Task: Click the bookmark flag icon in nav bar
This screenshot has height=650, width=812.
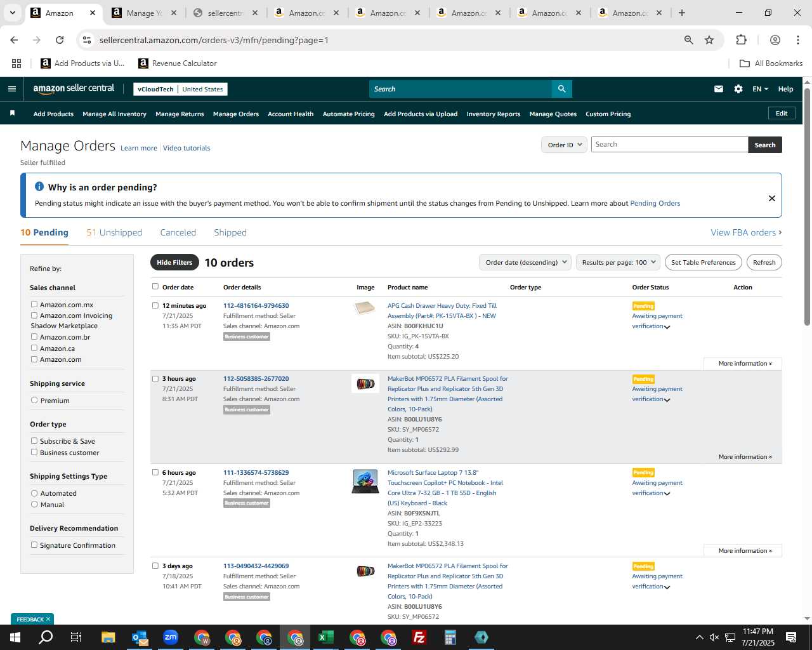Action: [x=12, y=114]
